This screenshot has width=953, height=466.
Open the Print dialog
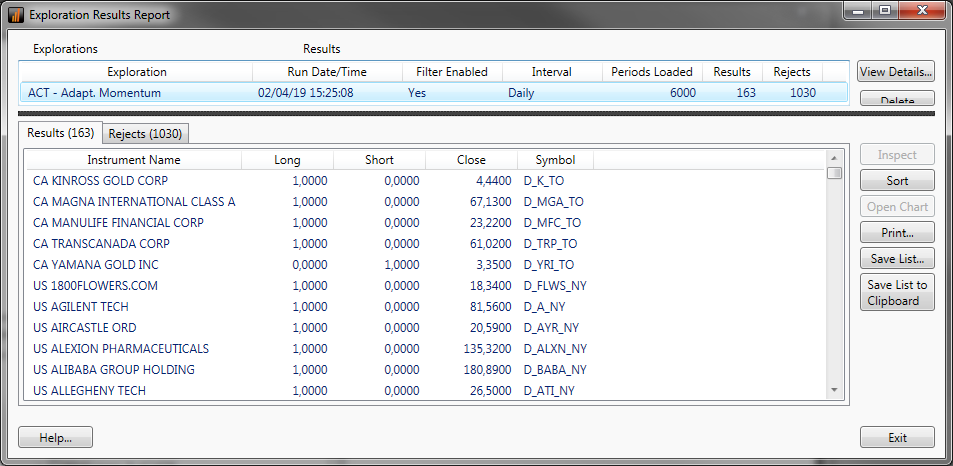[x=897, y=232]
